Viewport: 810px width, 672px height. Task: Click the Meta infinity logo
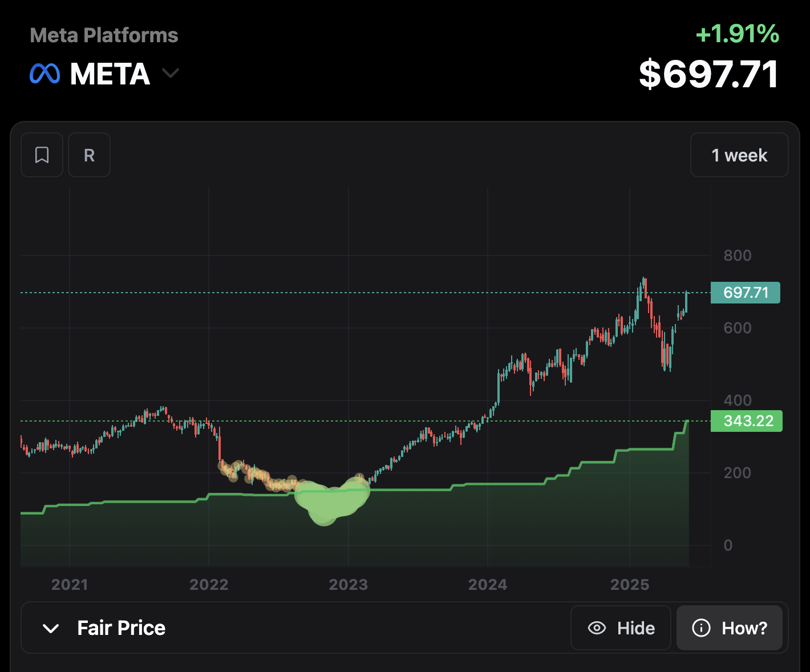[46, 73]
